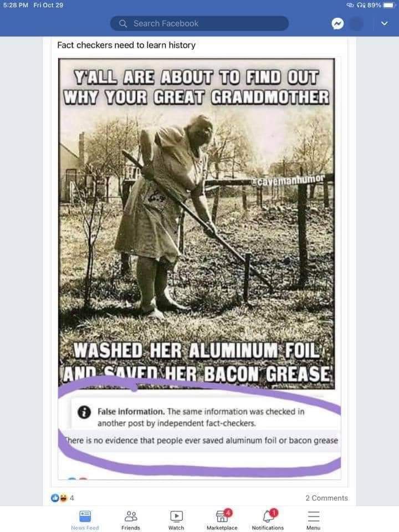Click the haha reaction emoji
The height and width of the screenshot is (532, 399).
tap(63, 498)
